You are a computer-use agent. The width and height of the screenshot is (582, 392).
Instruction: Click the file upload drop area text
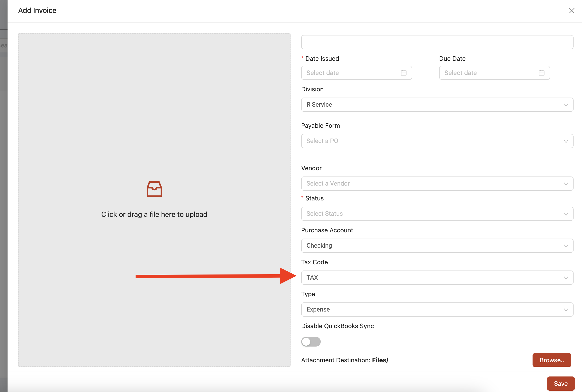[154, 214]
